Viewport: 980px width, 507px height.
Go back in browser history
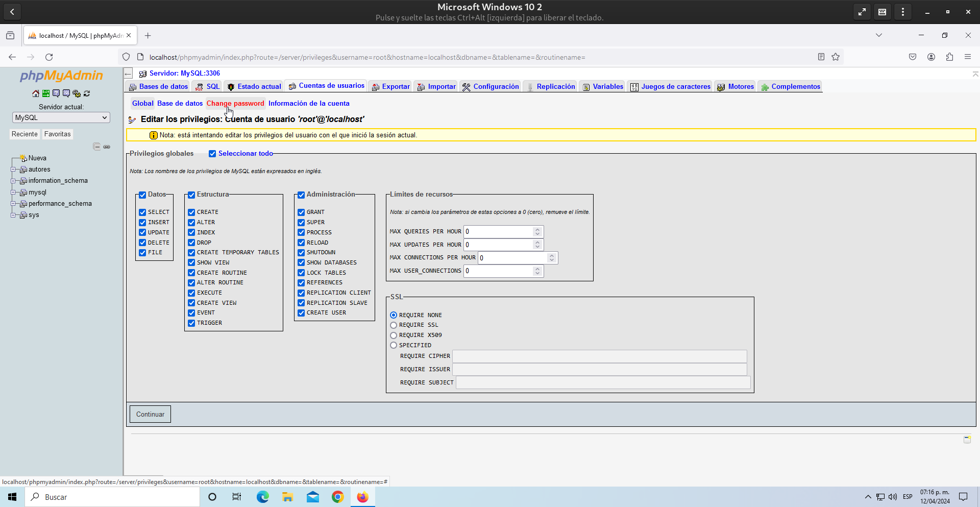tap(12, 57)
